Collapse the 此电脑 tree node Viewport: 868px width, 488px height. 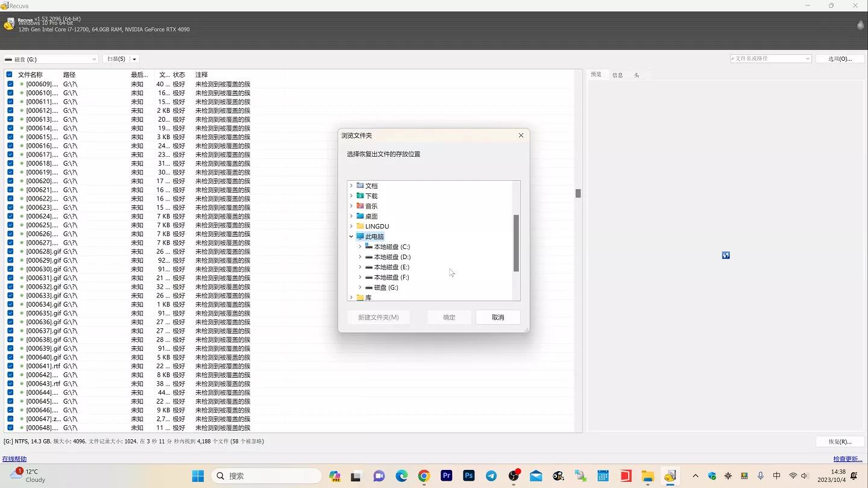(x=351, y=237)
